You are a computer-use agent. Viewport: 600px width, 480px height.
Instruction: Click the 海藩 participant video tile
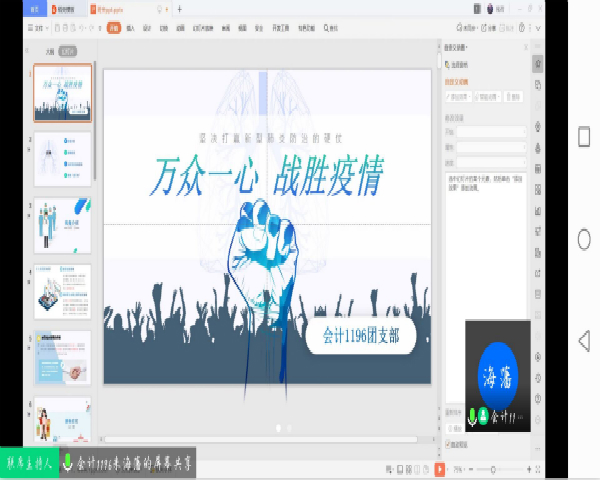(x=498, y=376)
